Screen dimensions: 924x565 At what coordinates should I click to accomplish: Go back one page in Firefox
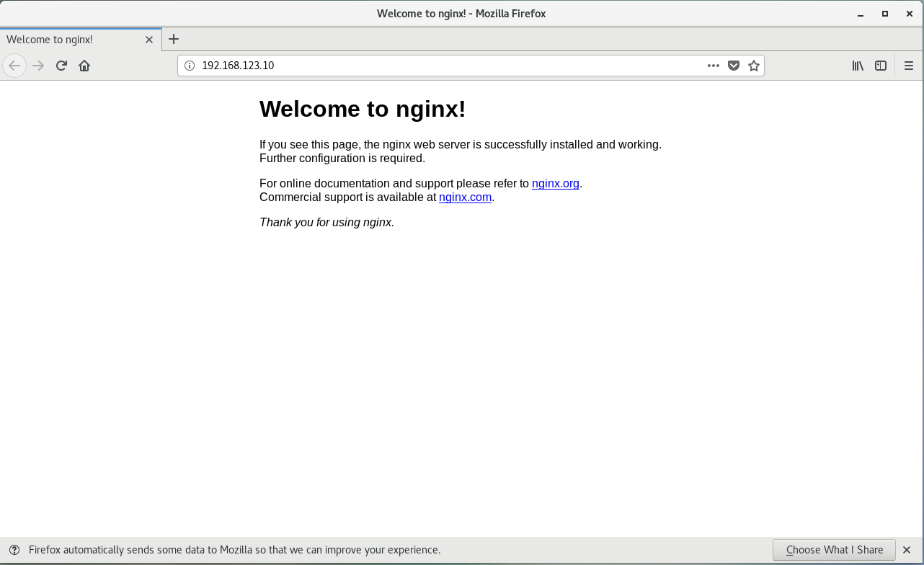click(14, 66)
